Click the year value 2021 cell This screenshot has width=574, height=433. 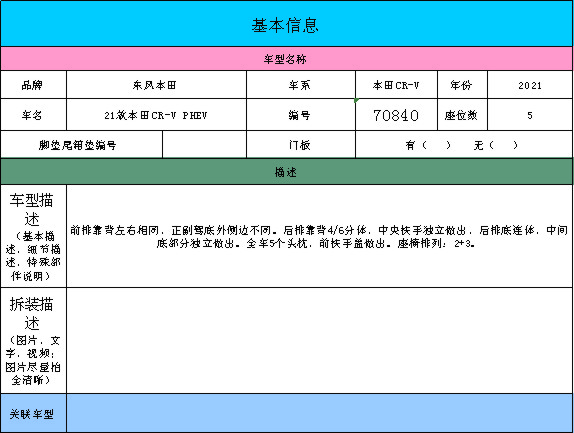click(x=530, y=85)
